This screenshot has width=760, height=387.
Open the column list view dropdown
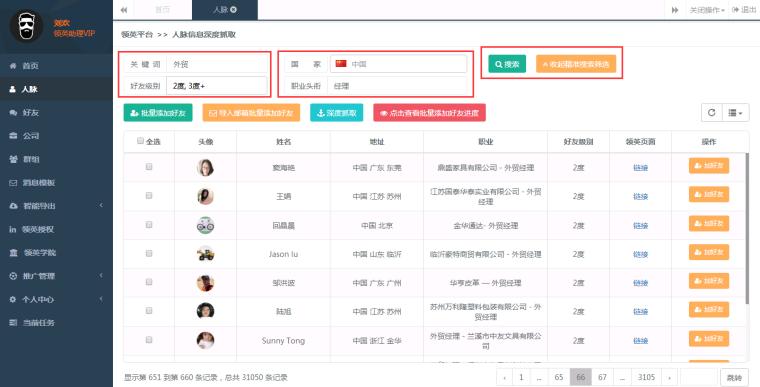click(x=735, y=113)
